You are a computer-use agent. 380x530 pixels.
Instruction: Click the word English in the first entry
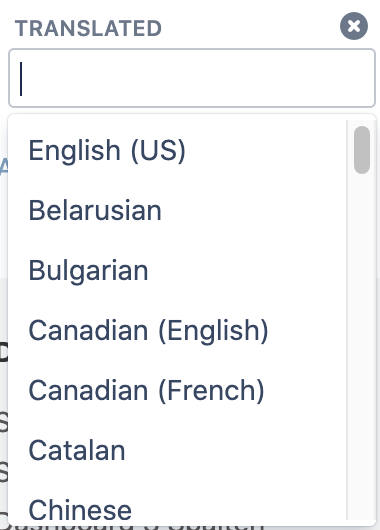tap(74, 151)
